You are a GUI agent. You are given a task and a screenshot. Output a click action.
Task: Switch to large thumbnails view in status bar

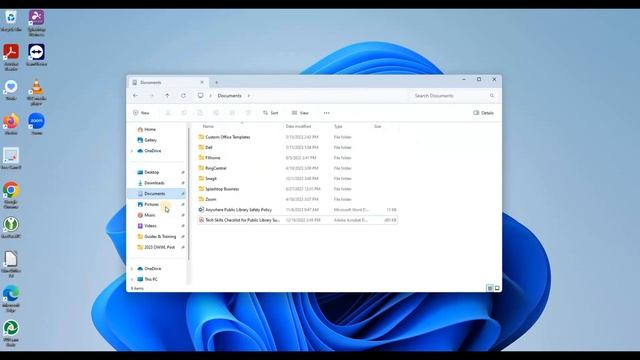click(497, 288)
